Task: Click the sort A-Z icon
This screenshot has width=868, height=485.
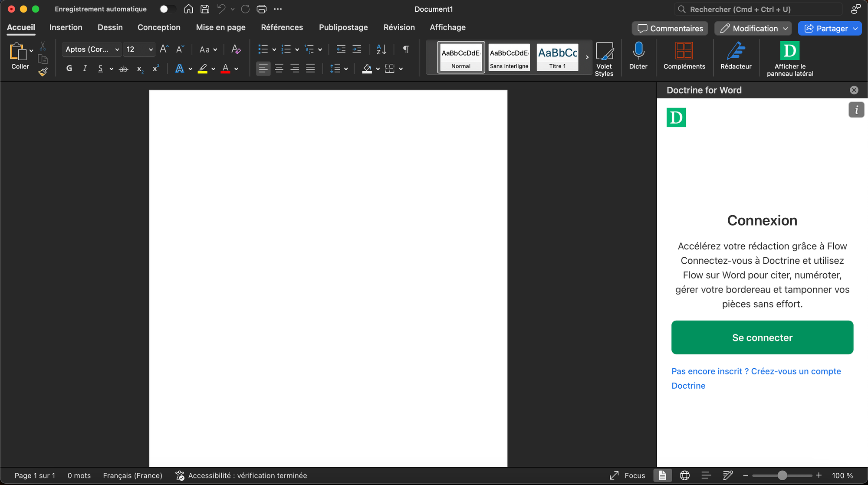Action: 381,49
